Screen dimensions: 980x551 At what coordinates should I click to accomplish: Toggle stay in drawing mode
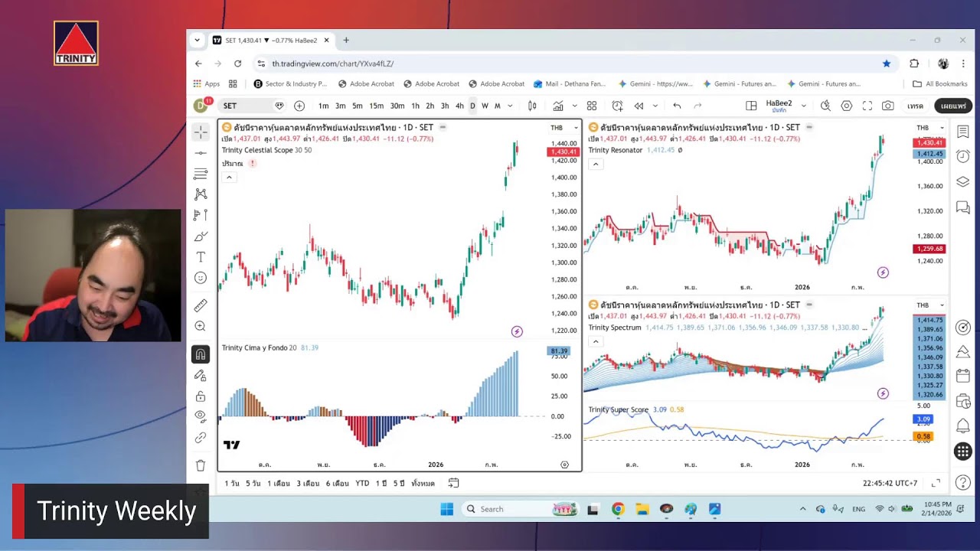[x=201, y=375]
